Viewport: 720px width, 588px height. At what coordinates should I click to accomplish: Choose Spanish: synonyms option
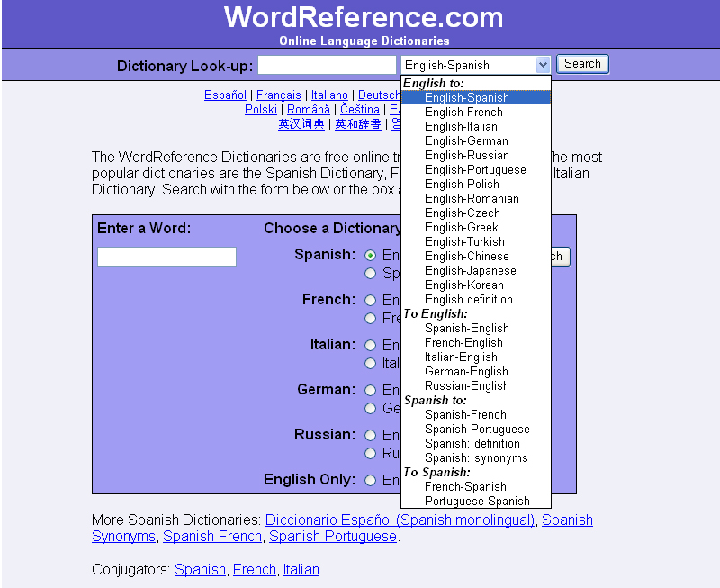coord(476,457)
